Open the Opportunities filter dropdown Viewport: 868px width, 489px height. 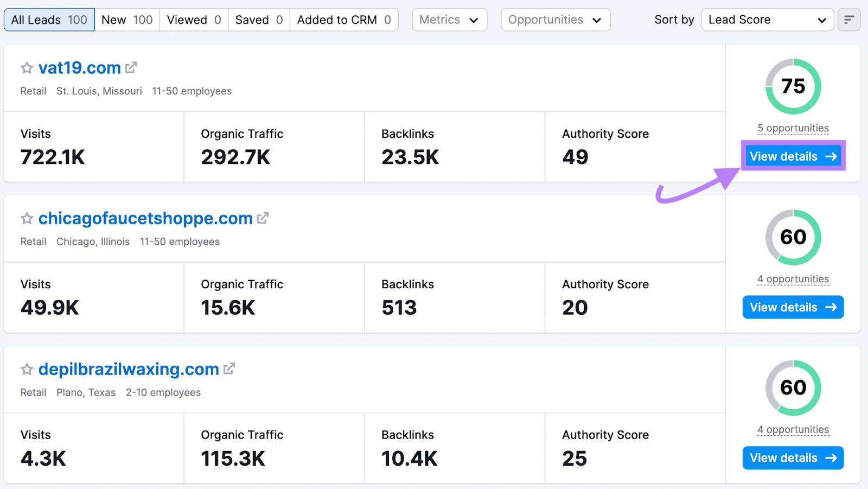(555, 20)
